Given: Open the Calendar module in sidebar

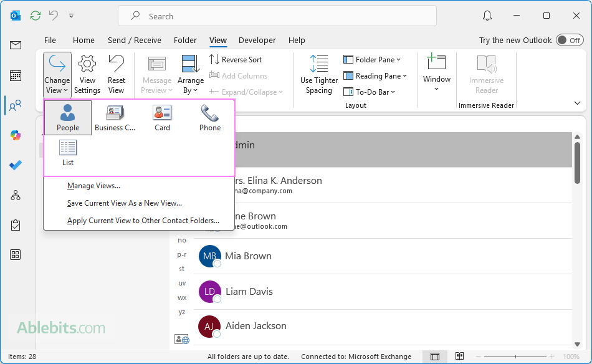Looking at the screenshot, I should 16,75.
